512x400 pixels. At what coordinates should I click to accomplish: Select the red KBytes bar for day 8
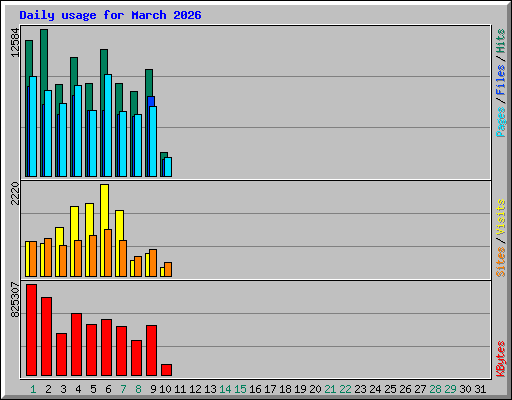[x=136, y=358]
